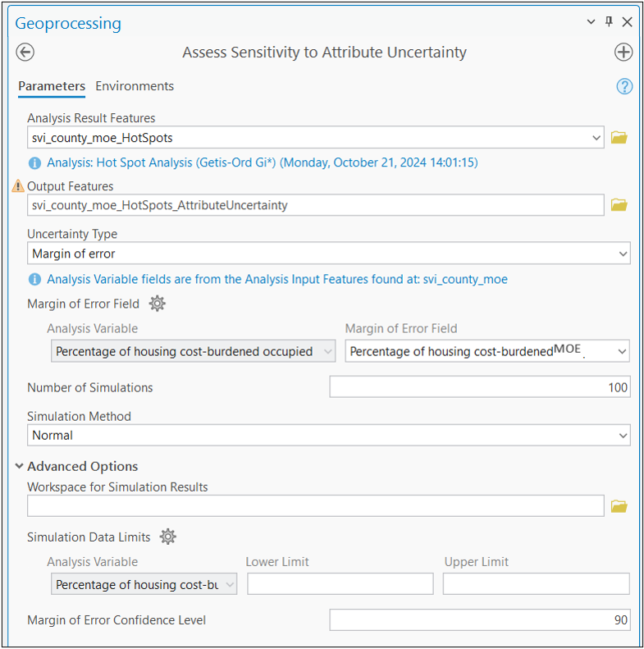The image size is (644, 649).
Task: Collapse Advanced Options section
Action: coord(19,466)
